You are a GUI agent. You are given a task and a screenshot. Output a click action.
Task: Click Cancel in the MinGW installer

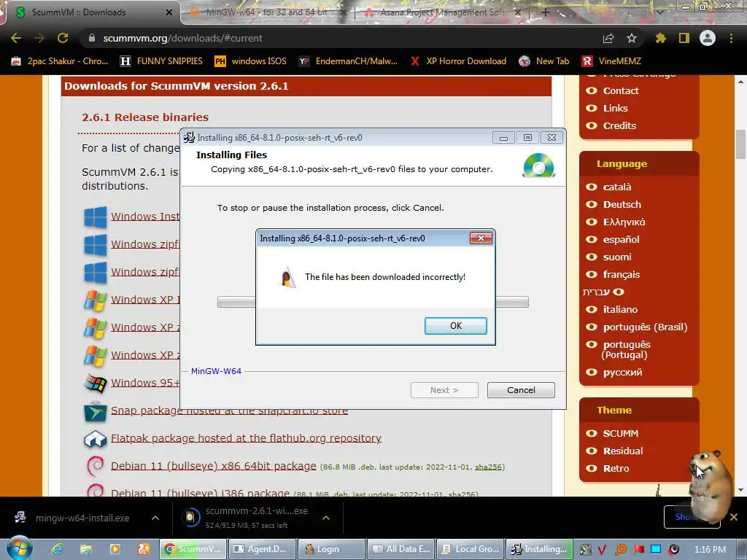point(521,390)
